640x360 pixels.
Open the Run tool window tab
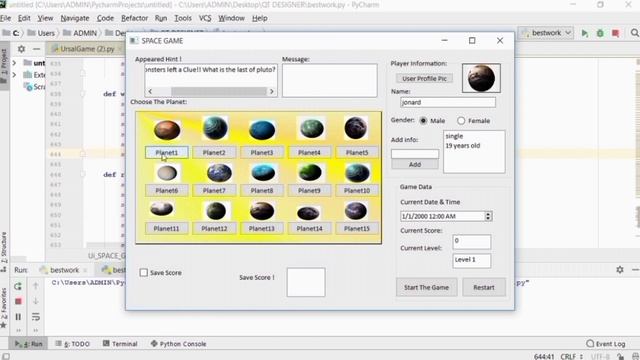coord(29,344)
